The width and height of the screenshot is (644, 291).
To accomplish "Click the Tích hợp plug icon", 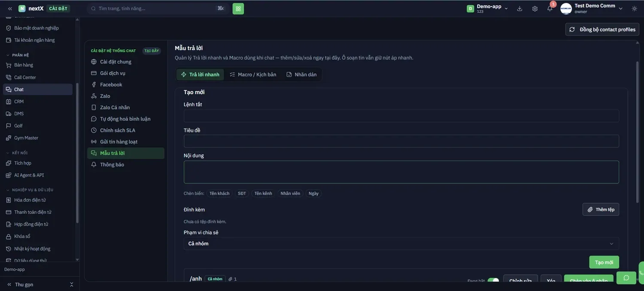I will tap(9, 163).
